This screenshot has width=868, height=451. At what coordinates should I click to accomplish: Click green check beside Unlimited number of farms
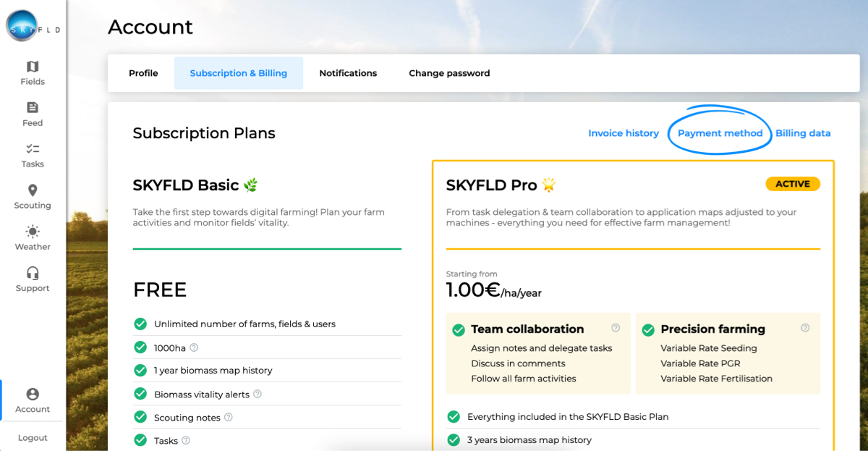coord(140,324)
